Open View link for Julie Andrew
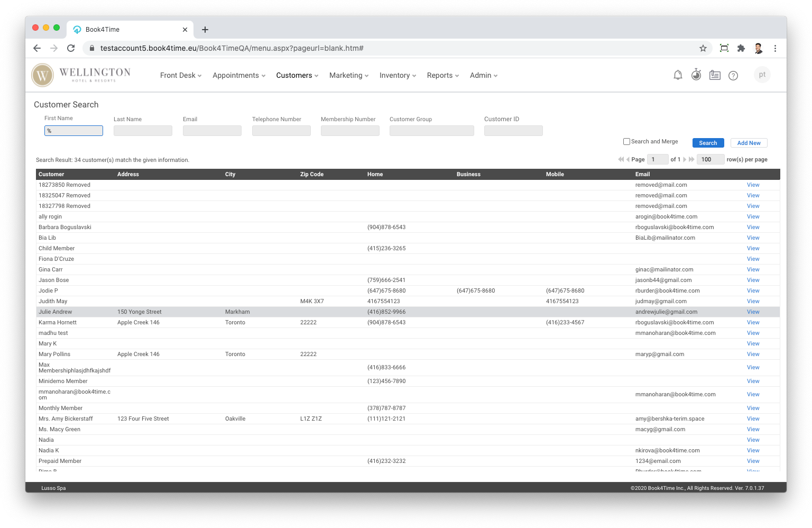The height and width of the screenshot is (528, 812). [x=753, y=312]
